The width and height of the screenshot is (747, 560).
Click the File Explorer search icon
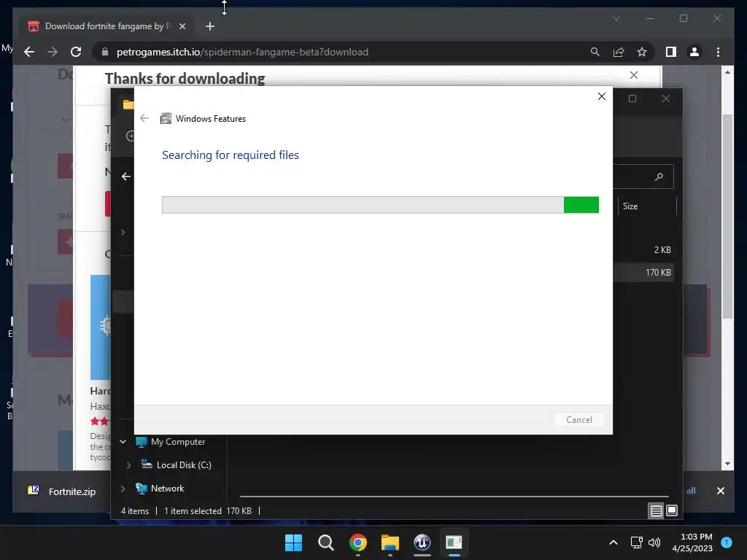click(659, 176)
